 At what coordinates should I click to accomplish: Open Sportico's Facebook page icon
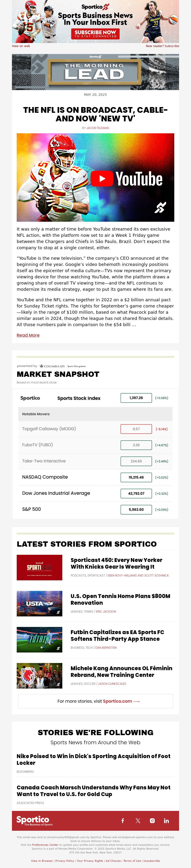pos(123,820)
